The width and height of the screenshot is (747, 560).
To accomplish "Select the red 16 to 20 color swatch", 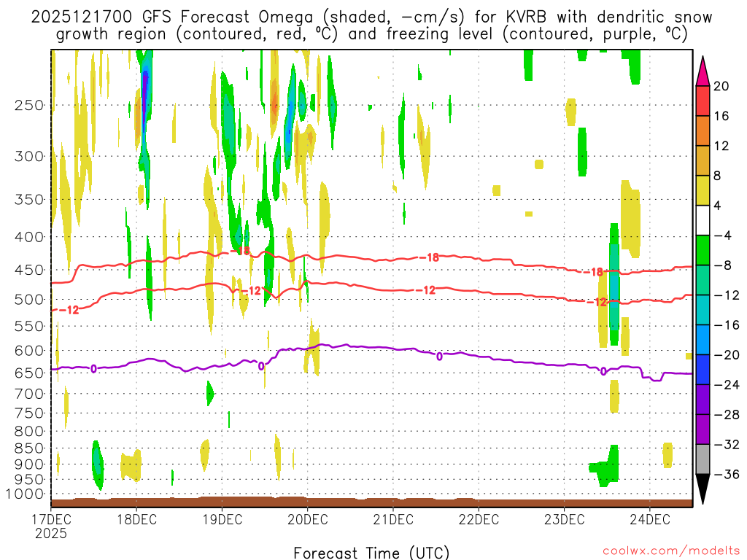I will [x=703, y=101].
